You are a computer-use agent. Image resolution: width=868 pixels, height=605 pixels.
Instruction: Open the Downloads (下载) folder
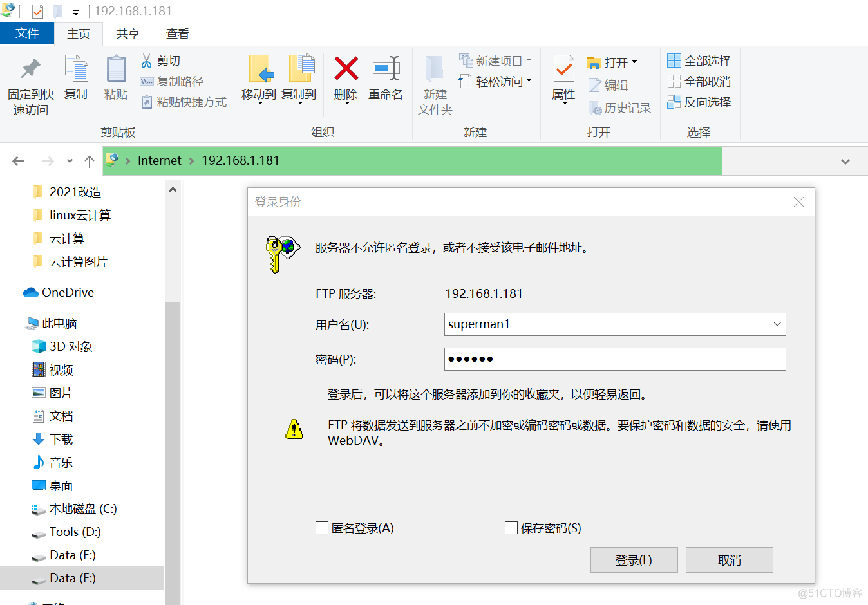pyautogui.click(x=53, y=439)
